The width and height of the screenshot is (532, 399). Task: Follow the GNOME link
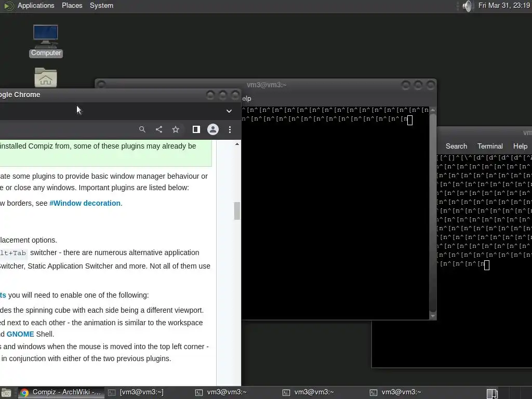pos(20,334)
